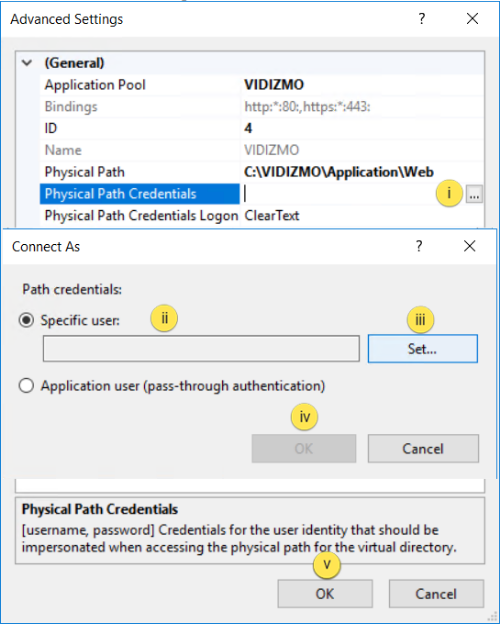Cancel the Advanced Settings dialog
The height and width of the screenshot is (624, 500).
436,594
